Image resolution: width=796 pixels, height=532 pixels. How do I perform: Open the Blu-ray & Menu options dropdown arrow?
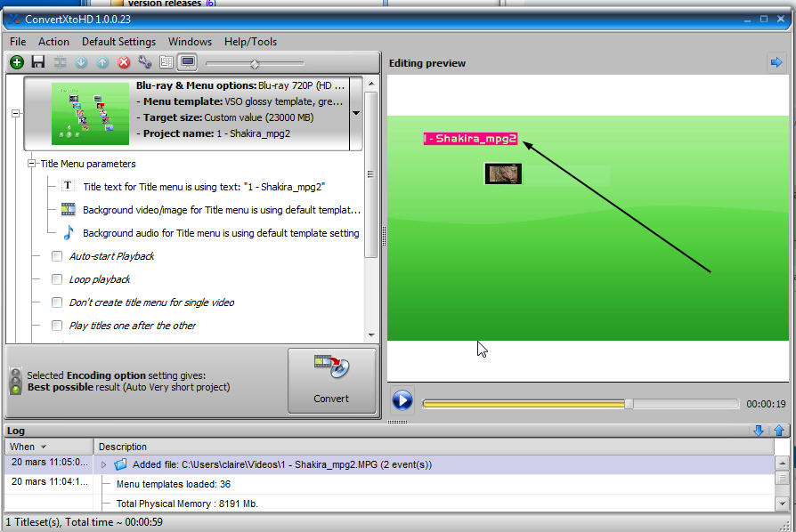[356, 113]
